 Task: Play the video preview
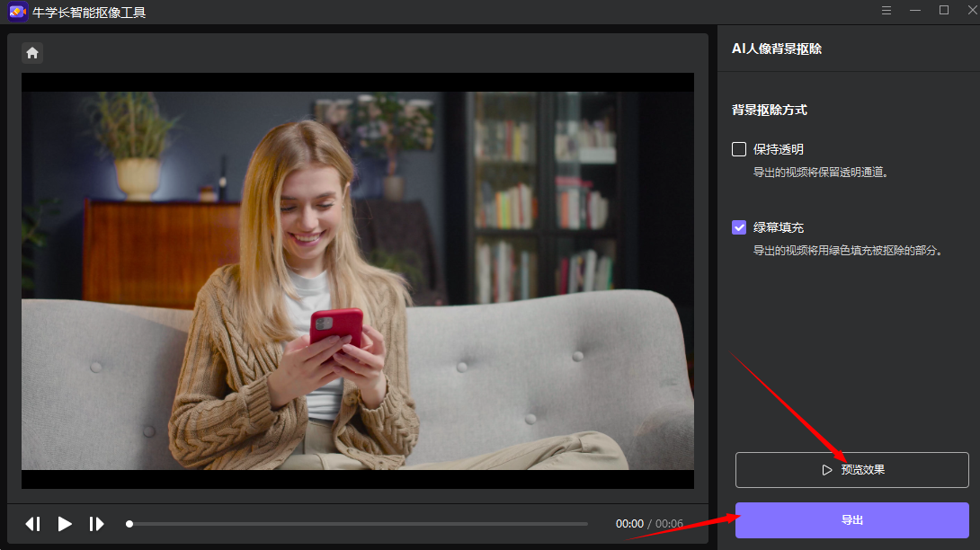(65, 524)
